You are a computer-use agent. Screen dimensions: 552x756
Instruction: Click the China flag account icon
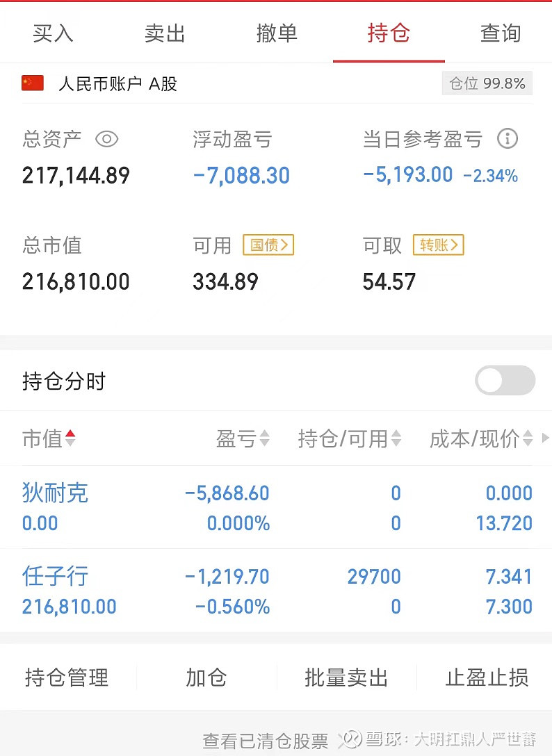tap(32, 83)
